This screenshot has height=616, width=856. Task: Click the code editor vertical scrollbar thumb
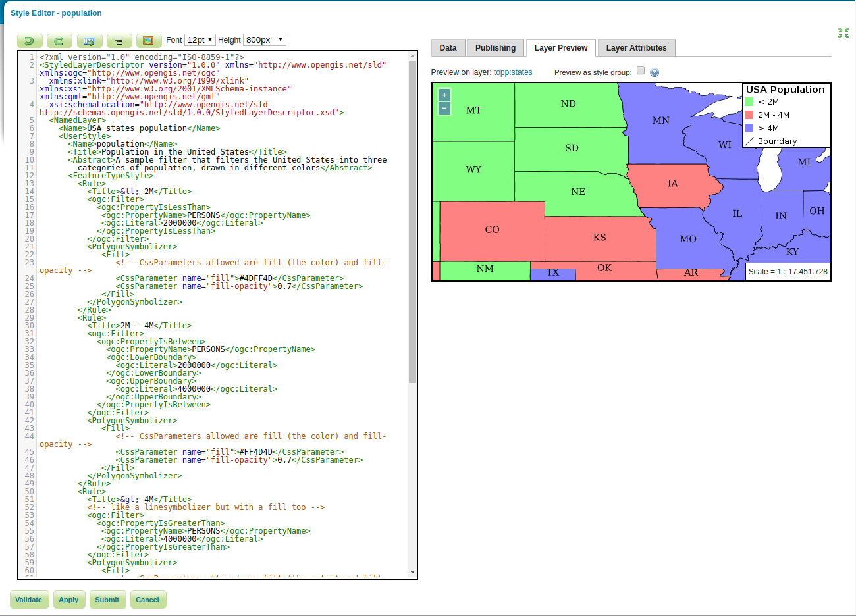click(412, 220)
